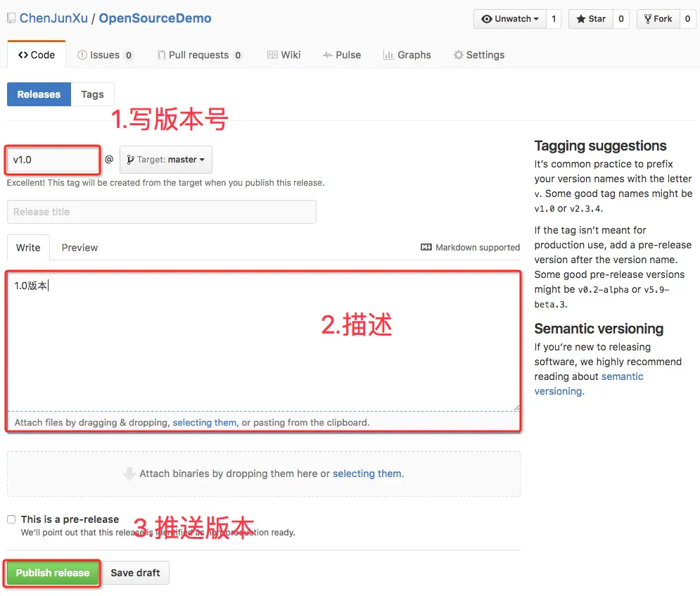This screenshot has width=700, height=596.
Task: Click the Fork button
Action: click(658, 19)
